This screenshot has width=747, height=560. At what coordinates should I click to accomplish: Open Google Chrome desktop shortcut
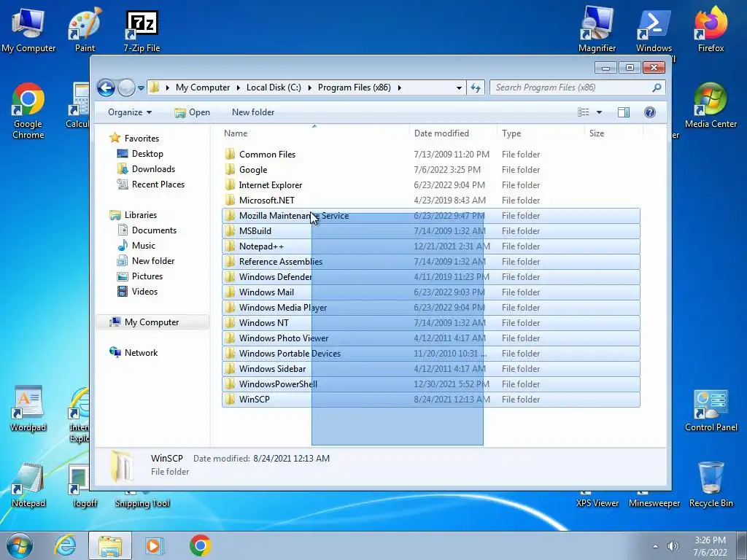coord(28,111)
